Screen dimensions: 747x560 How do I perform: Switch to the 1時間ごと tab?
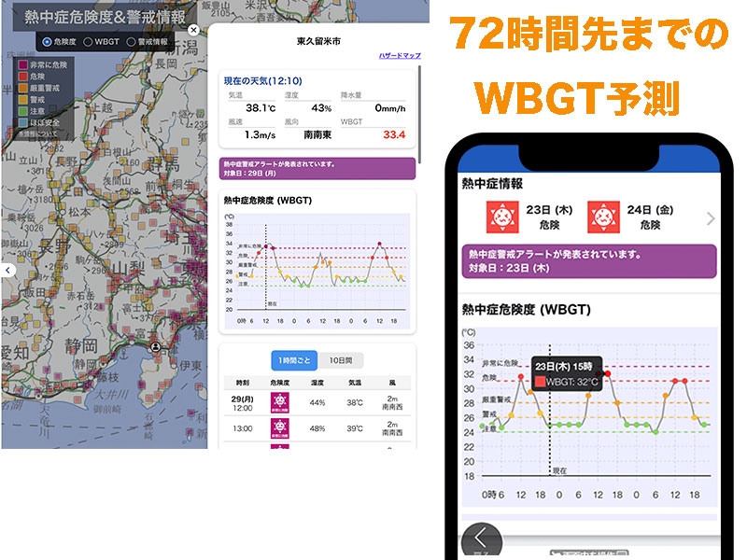coord(294,360)
